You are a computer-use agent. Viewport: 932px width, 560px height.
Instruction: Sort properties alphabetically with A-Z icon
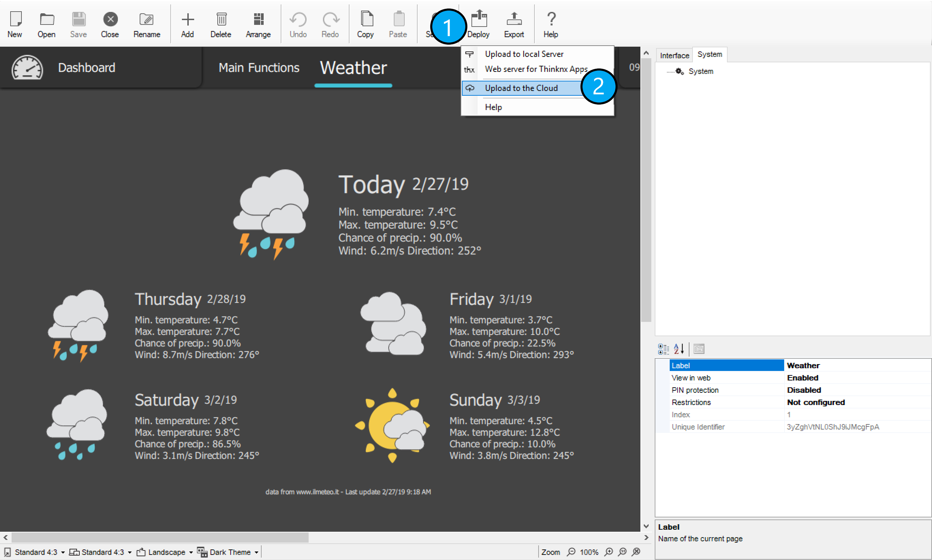click(x=679, y=349)
